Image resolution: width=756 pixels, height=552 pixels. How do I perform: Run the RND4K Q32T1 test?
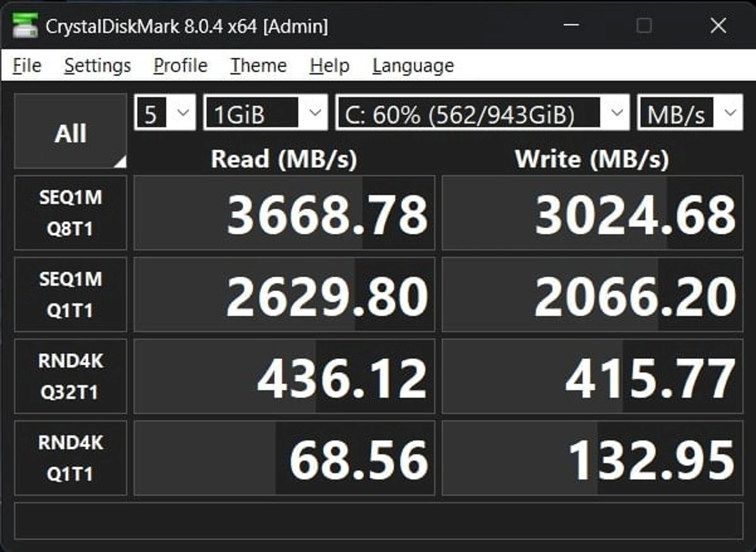(70, 376)
